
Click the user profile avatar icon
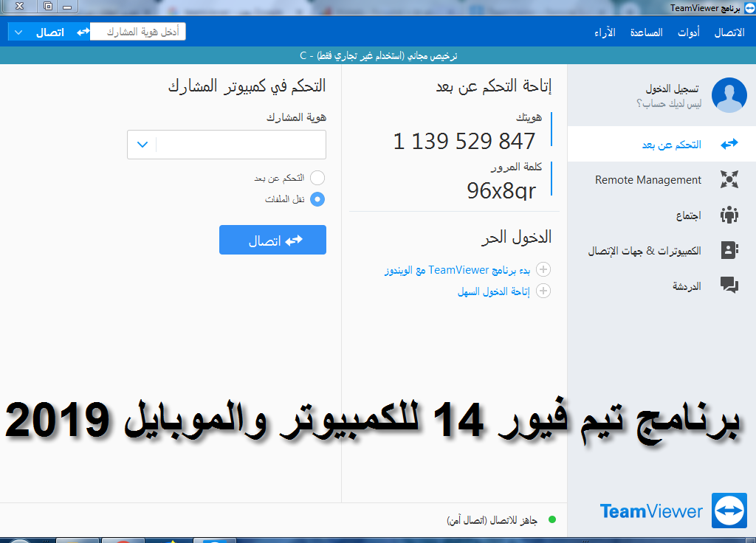tap(729, 95)
